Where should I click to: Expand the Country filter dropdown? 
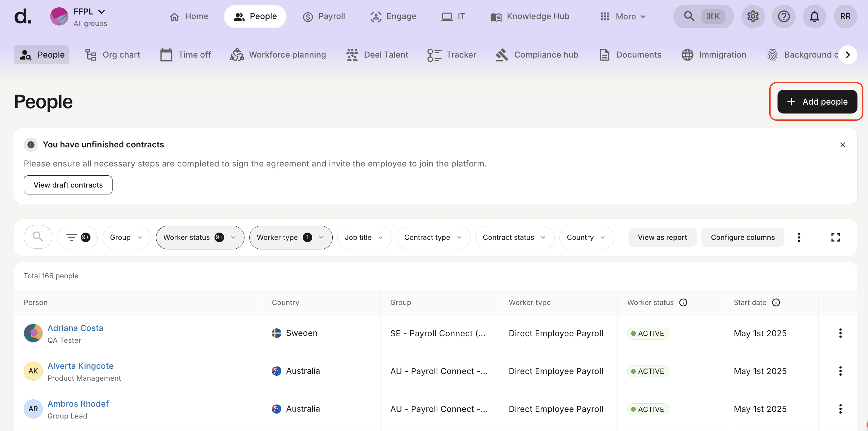coord(586,237)
